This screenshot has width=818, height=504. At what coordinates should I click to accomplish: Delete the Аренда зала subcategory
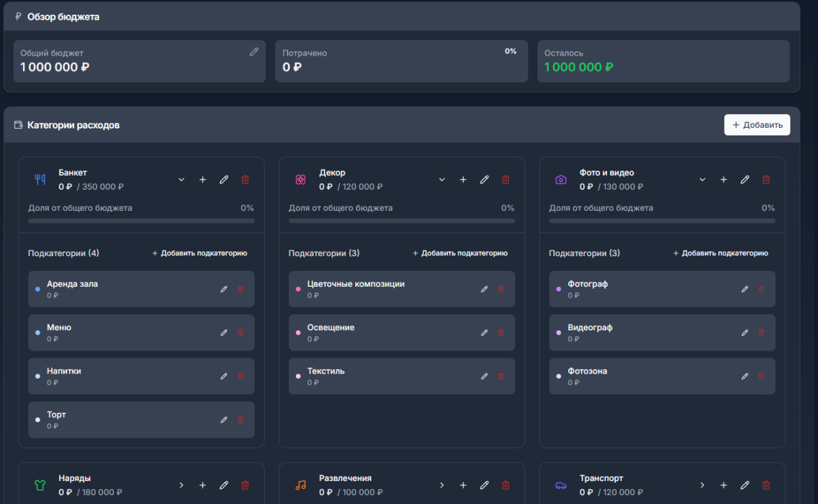coord(240,289)
